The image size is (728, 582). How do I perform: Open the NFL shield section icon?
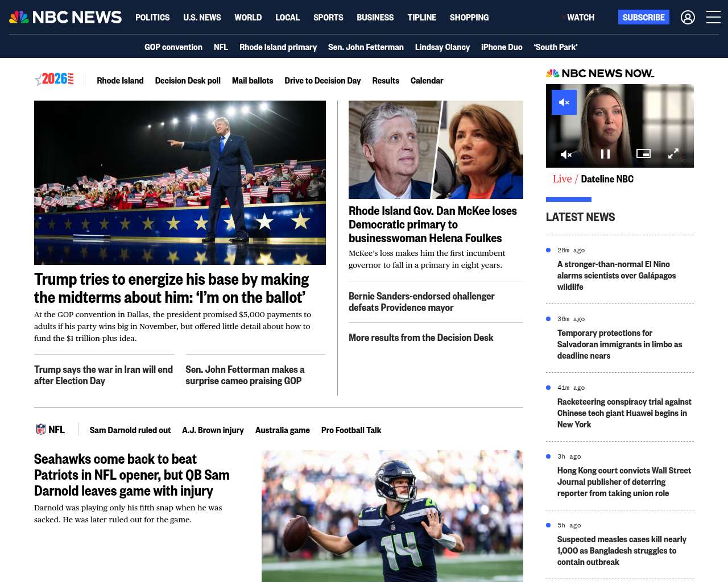41,430
